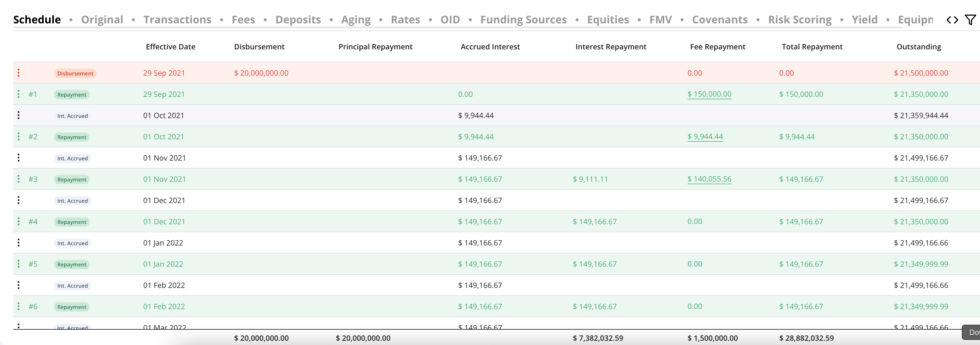Image resolution: width=980 pixels, height=345 pixels.
Task: Open three-dot menu for 01 Jan 2022 Int. Accrued row
Action: tap(19, 243)
